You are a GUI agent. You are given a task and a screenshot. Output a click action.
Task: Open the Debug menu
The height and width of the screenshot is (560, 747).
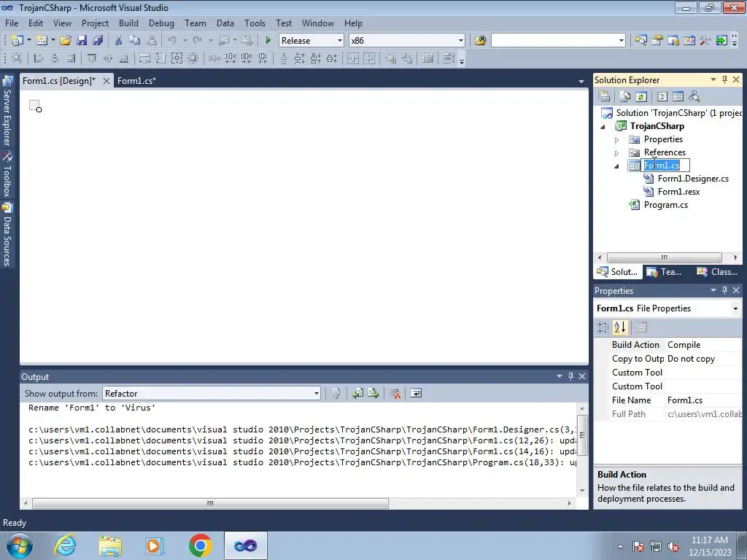coord(161,23)
